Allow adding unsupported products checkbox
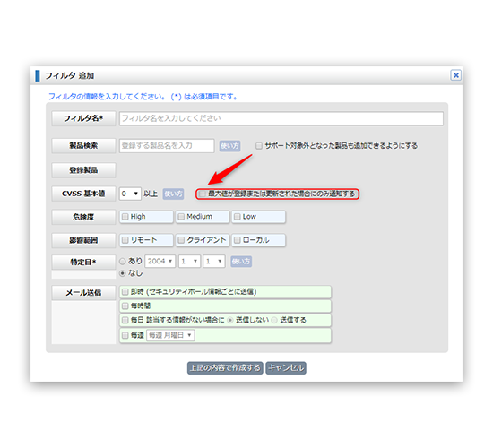The image size is (493, 448). click(x=259, y=146)
